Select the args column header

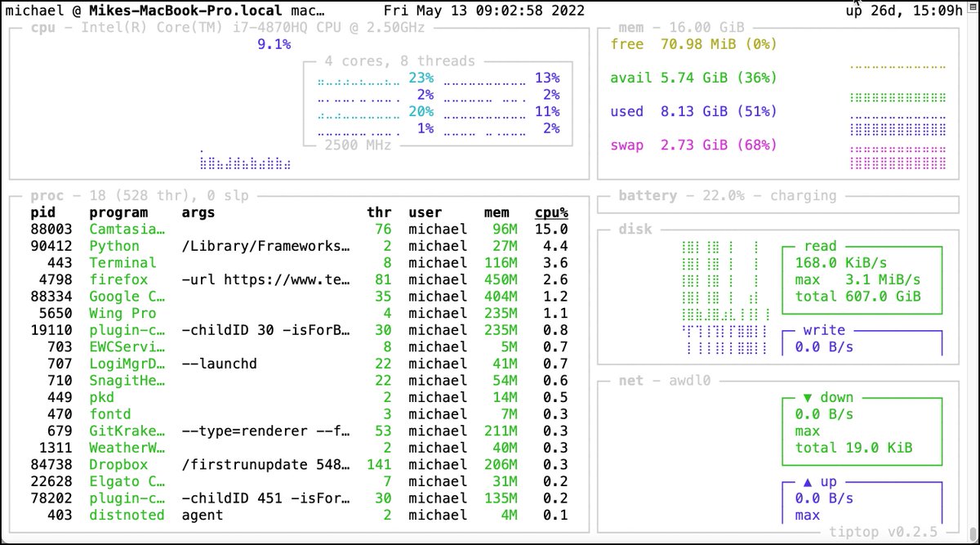coord(198,212)
